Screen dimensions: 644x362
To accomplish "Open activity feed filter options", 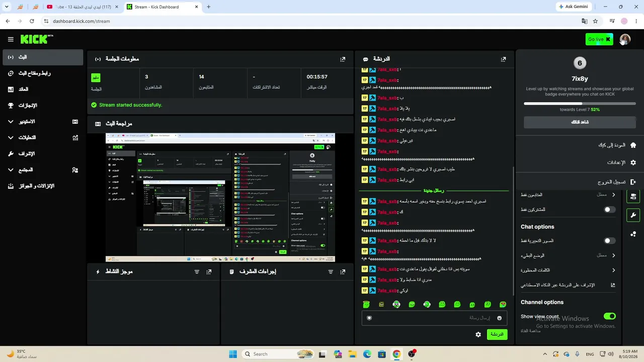I will point(197,271).
